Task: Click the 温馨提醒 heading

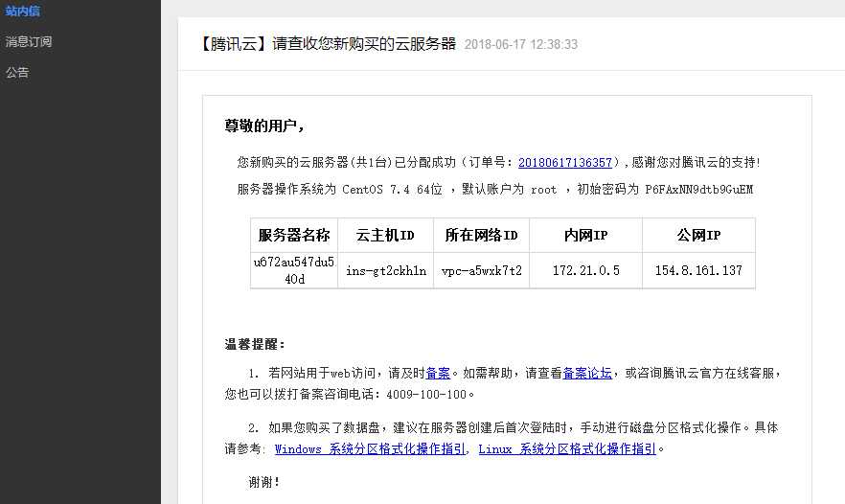Action: tap(255, 344)
